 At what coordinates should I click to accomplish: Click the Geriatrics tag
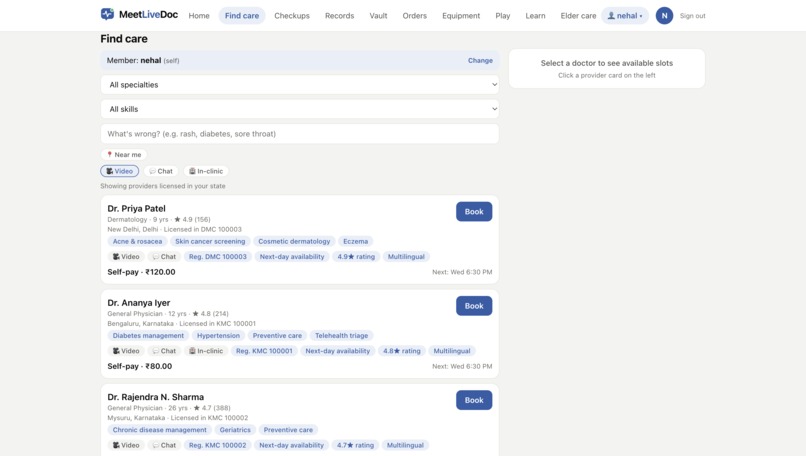[x=235, y=430]
